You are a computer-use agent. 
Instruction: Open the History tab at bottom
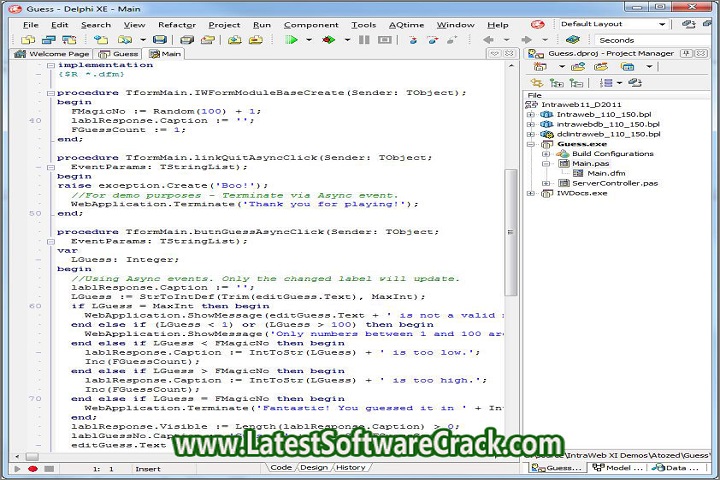[x=350, y=467]
